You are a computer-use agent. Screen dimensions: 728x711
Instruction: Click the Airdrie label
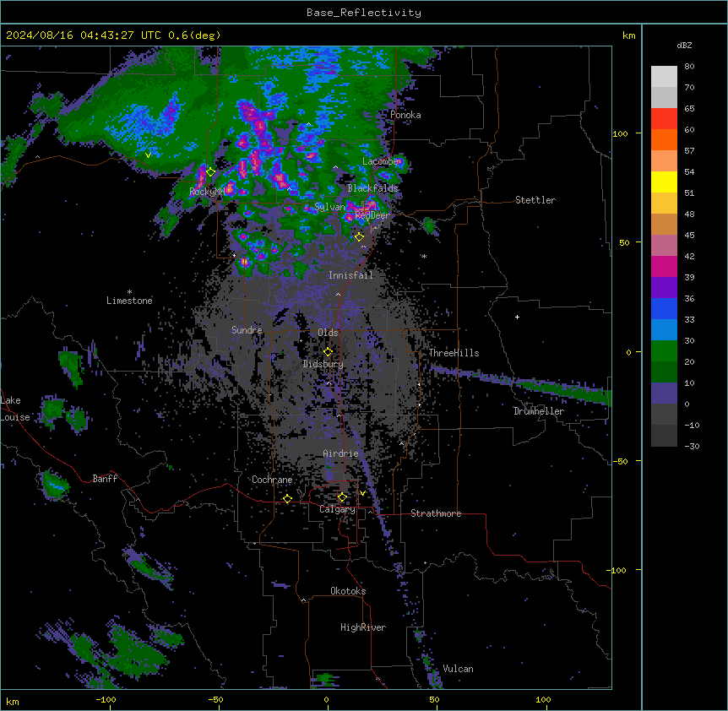tap(340, 453)
